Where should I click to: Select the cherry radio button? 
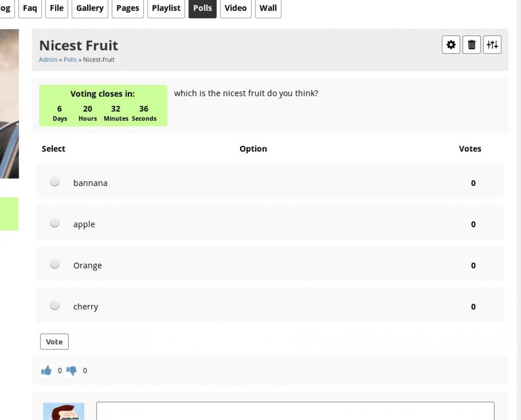[x=55, y=305]
